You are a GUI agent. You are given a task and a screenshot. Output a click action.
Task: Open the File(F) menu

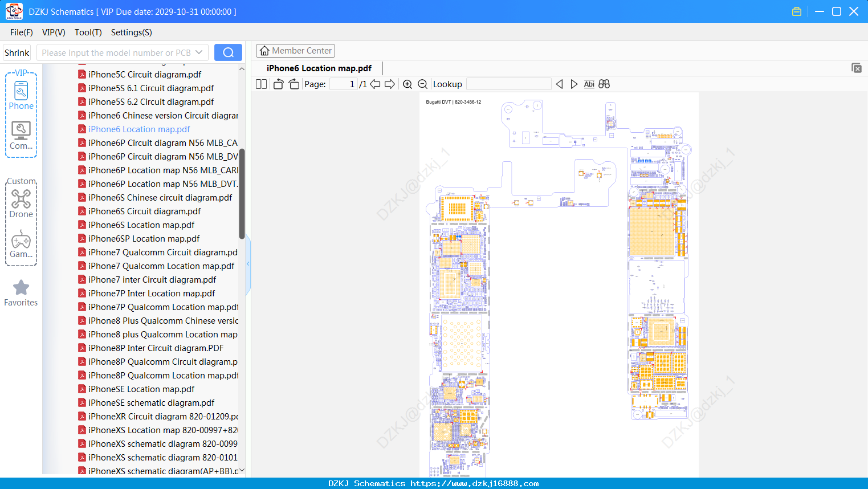22,32
